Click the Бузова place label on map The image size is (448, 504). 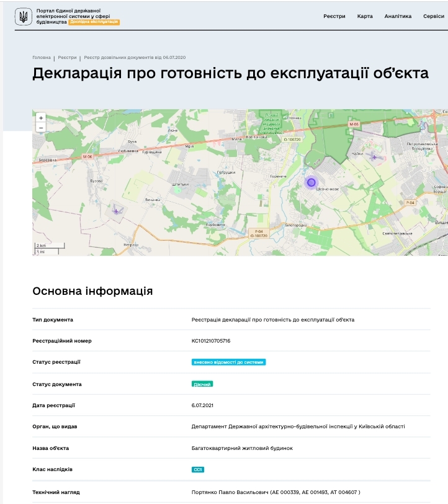point(96,181)
